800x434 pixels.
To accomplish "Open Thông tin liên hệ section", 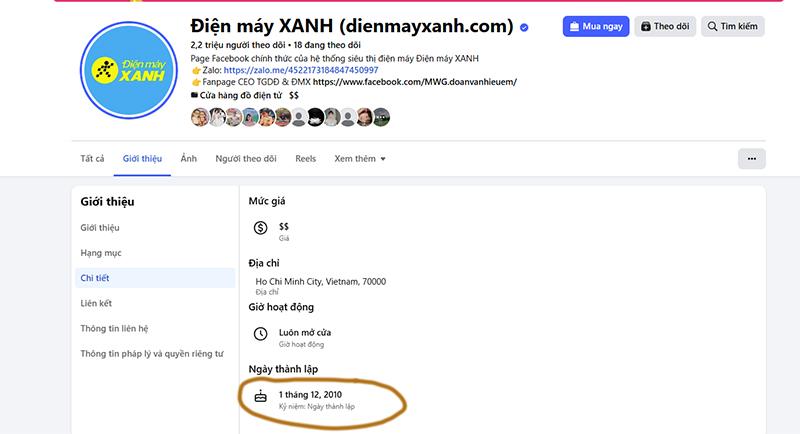I will point(114,328).
